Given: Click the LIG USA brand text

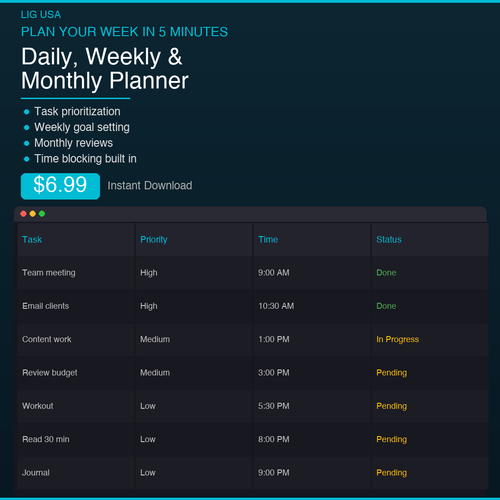Looking at the screenshot, I should (41, 15).
